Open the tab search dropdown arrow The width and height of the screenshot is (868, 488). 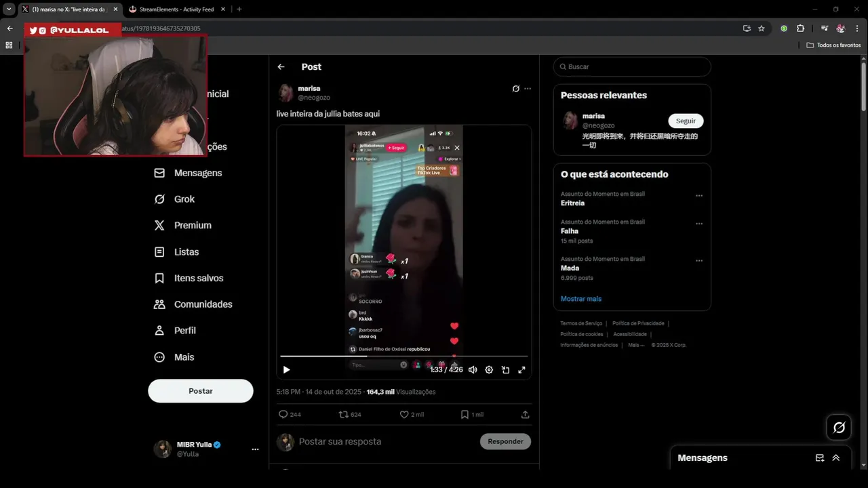click(9, 9)
